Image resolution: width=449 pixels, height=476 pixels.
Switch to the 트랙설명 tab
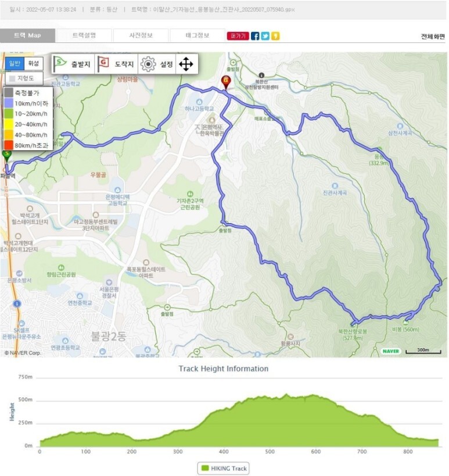coord(84,35)
